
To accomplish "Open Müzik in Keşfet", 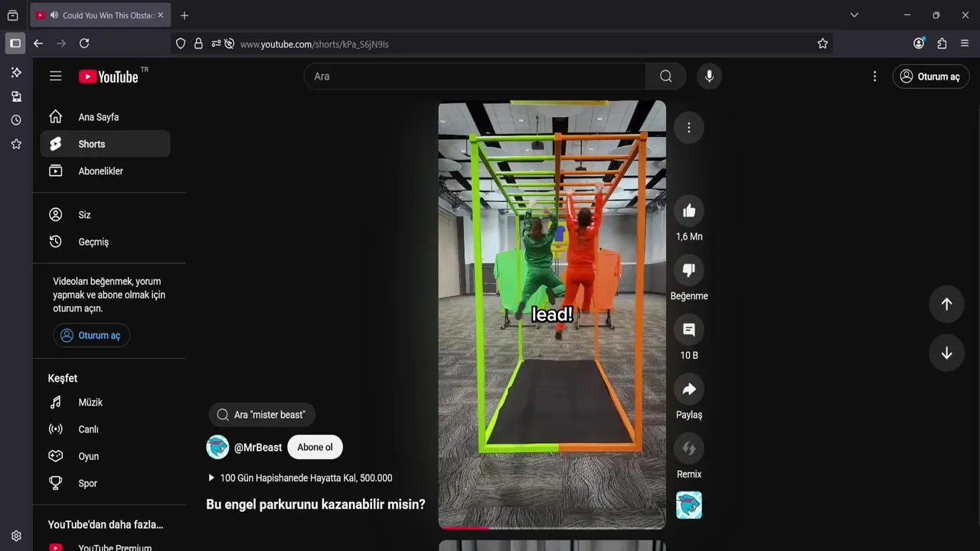I will 105,403.
